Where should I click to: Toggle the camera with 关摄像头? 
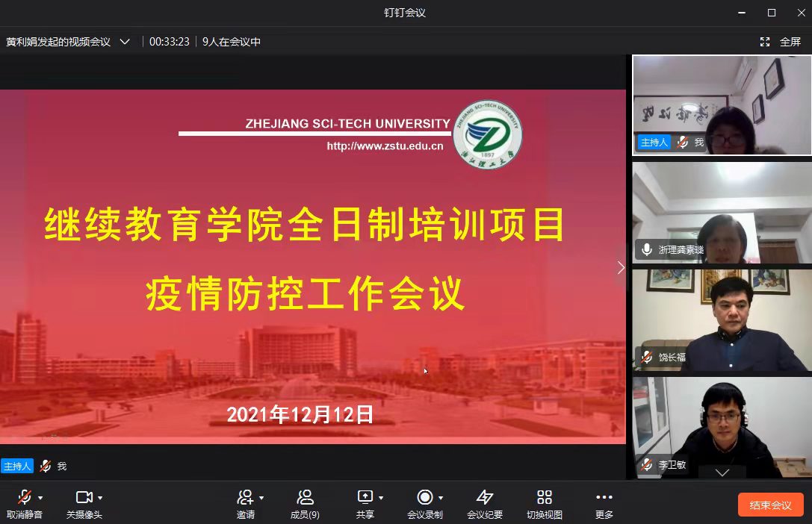pyautogui.click(x=84, y=498)
